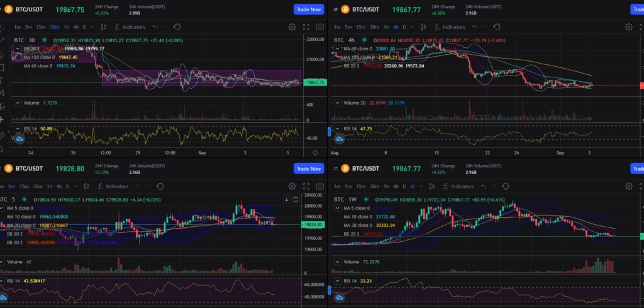Select the highlighted 5m timeframe in bottom-left panel

[x=11, y=186]
